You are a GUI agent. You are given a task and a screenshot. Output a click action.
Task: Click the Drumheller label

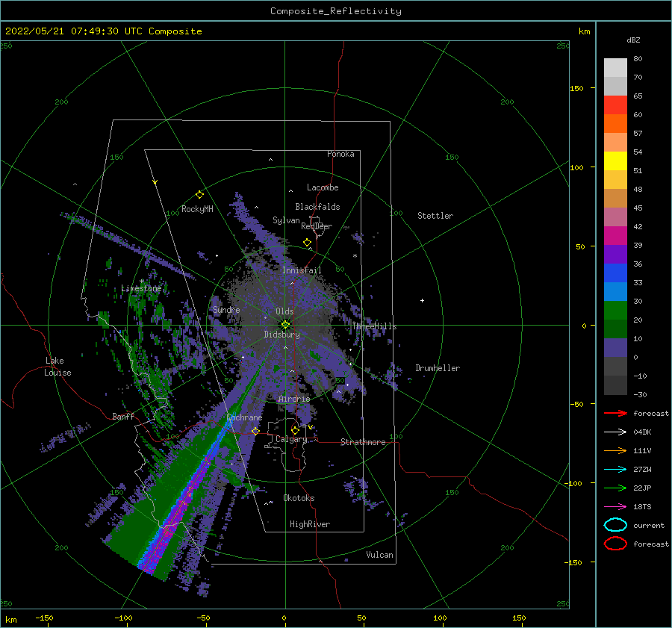438,368
